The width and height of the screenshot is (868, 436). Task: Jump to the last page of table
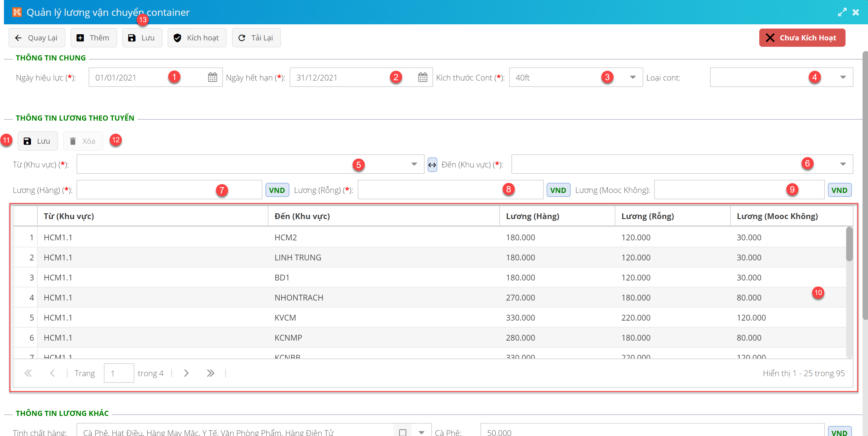[210, 373]
